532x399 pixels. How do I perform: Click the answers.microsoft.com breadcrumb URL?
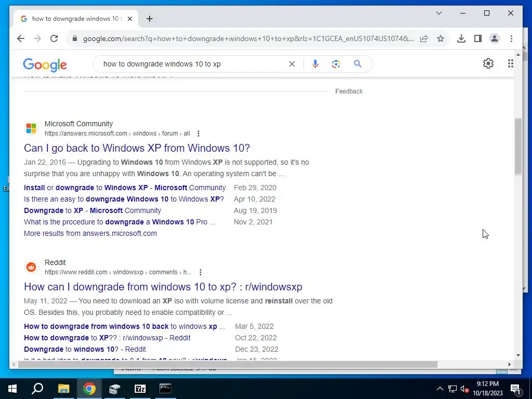[x=117, y=134]
